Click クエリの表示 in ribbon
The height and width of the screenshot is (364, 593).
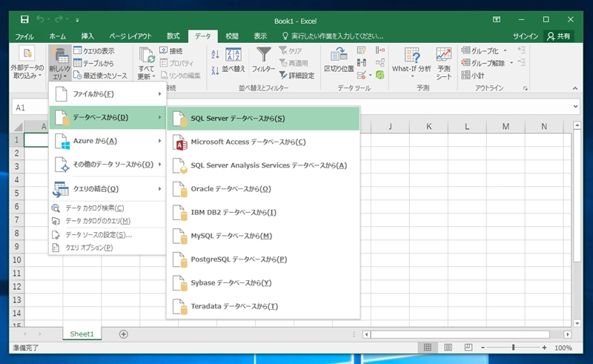(x=94, y=50)
